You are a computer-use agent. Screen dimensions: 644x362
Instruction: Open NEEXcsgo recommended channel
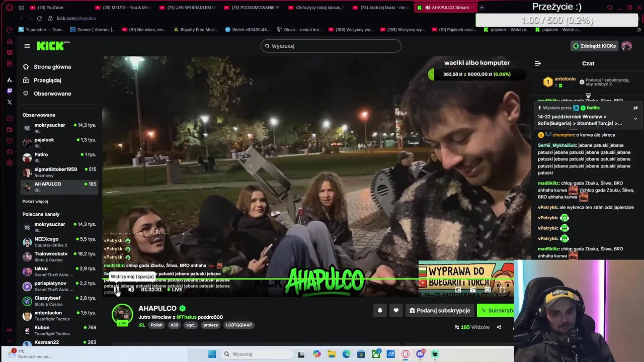point(59,242)
